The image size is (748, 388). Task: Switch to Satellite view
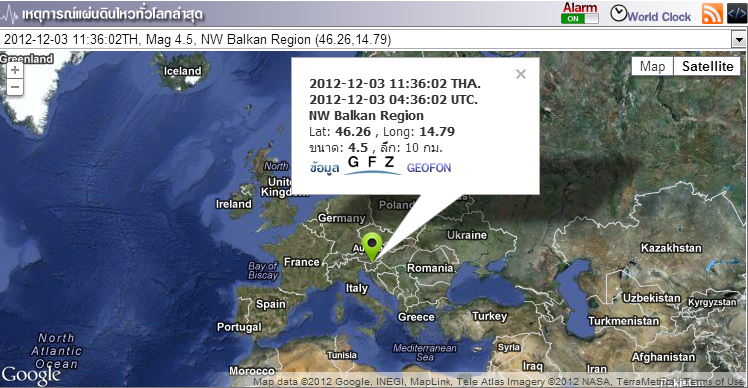(x=707, y=66)
